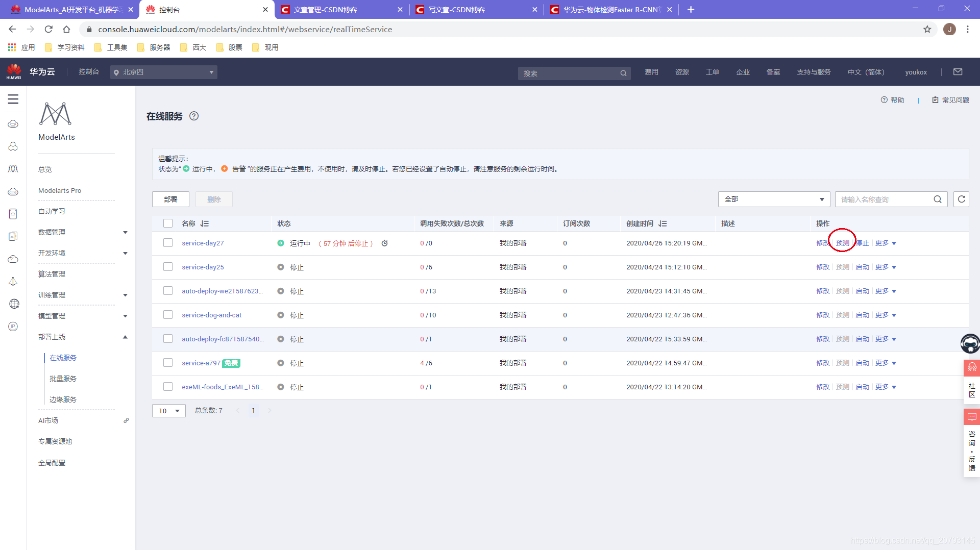Sort by 创建时间 column sort icon
Viewport: 980px width, 550px height.
point(663,223)
